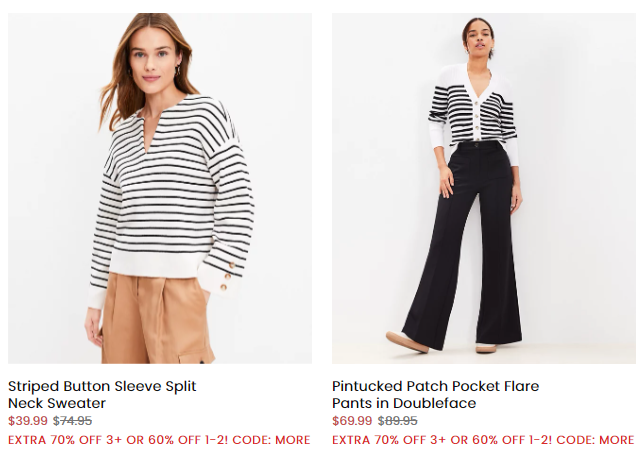Image resolution: width=637 pixels, height=453 pixels.
Task: Select the crossed-out $74.95 price
Action: [72, 420]
